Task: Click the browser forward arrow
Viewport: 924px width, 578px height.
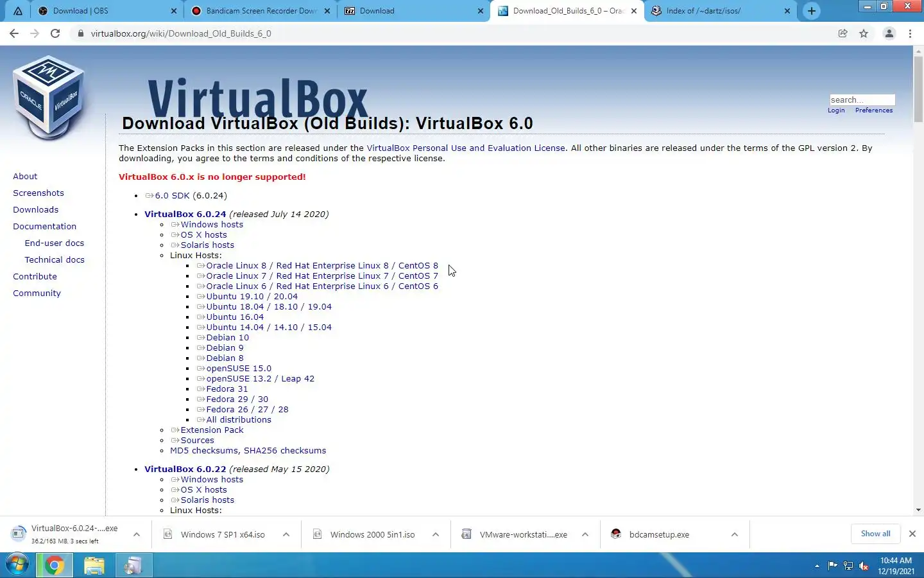Action: click(35, 33)
